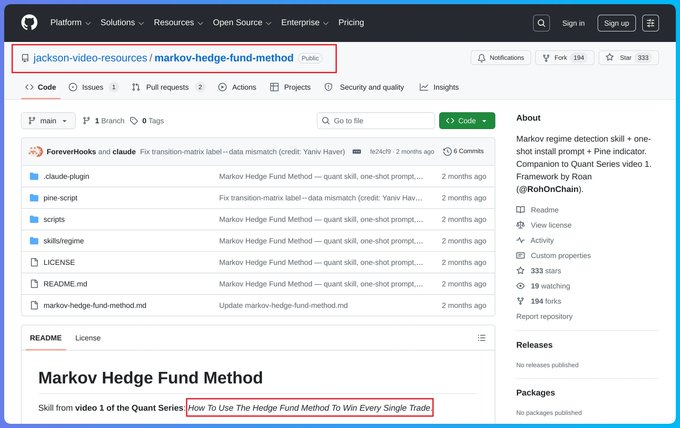Switch to the Pull requests tab

click(x=168, y=87)
